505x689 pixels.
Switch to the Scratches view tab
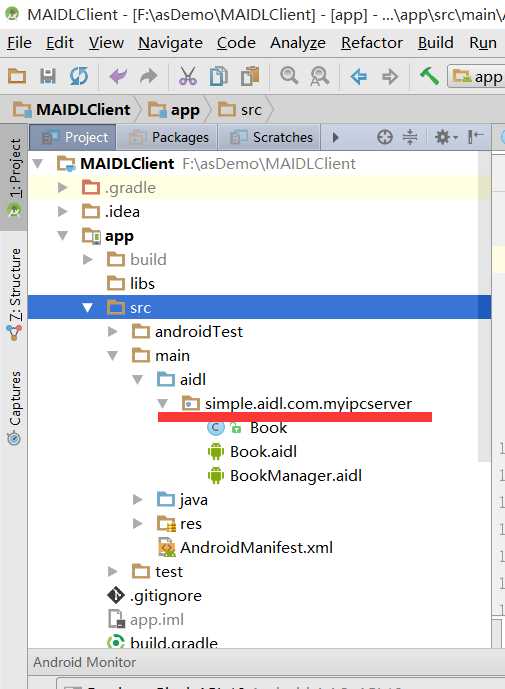270,137
